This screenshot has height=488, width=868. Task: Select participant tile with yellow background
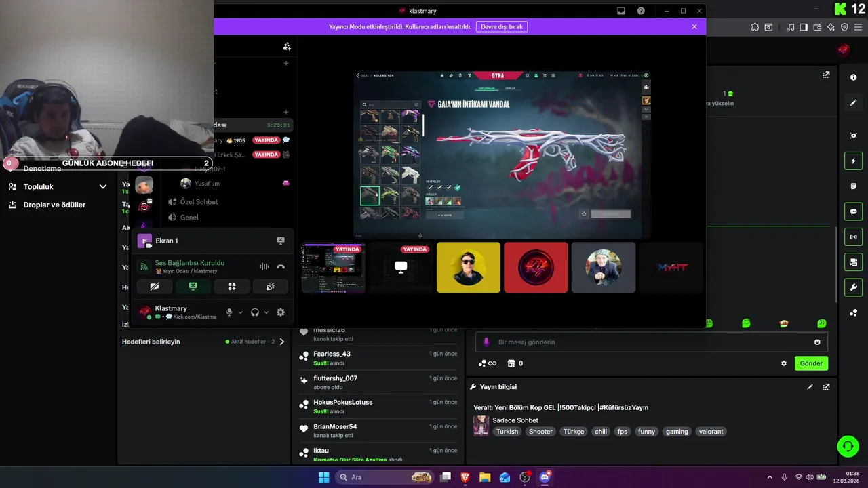click(x=469, y=268)
